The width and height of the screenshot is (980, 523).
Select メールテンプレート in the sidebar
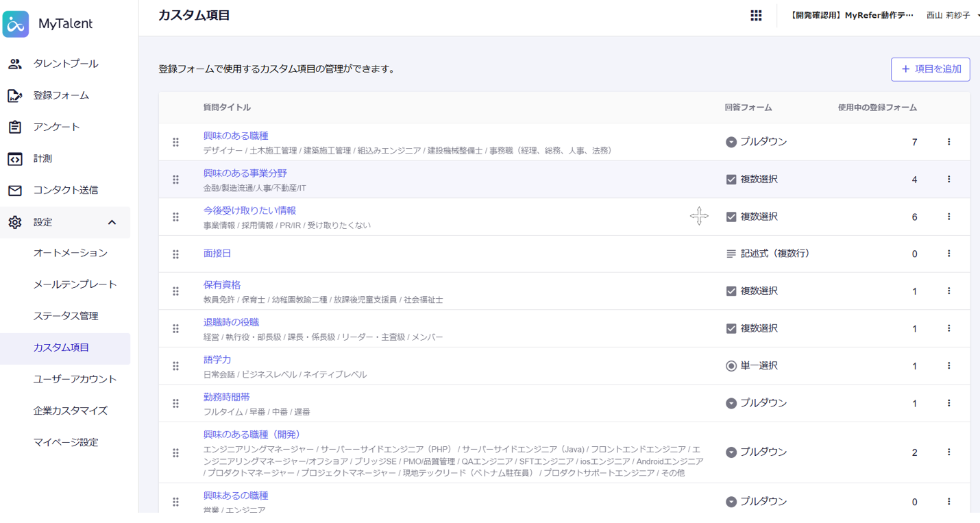click(x=75, y=284)
